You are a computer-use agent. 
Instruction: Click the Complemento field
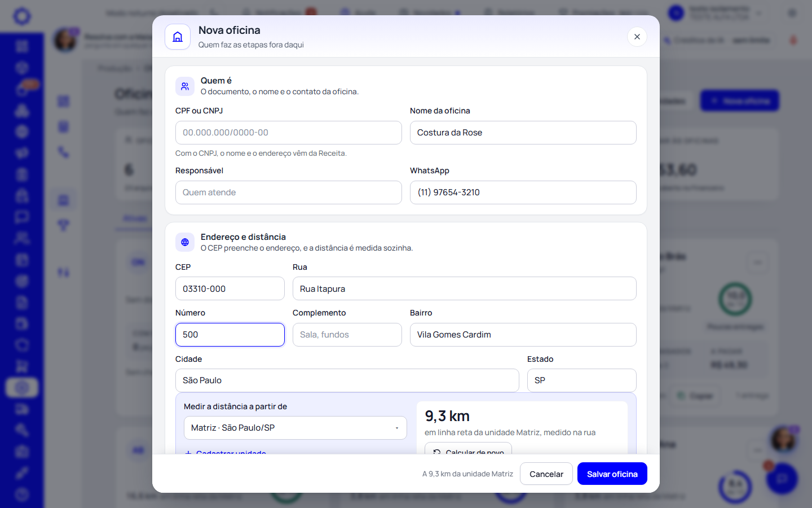(x=347, y=335)
